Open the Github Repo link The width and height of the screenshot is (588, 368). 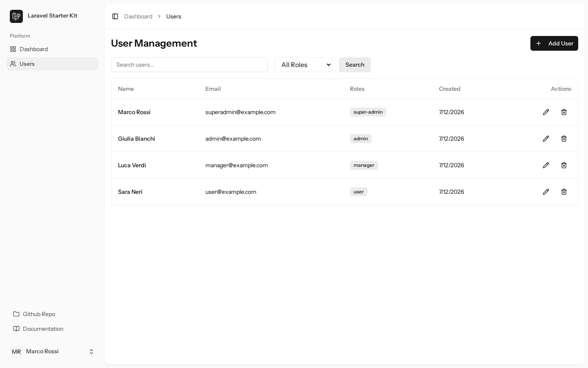[52, 314]
